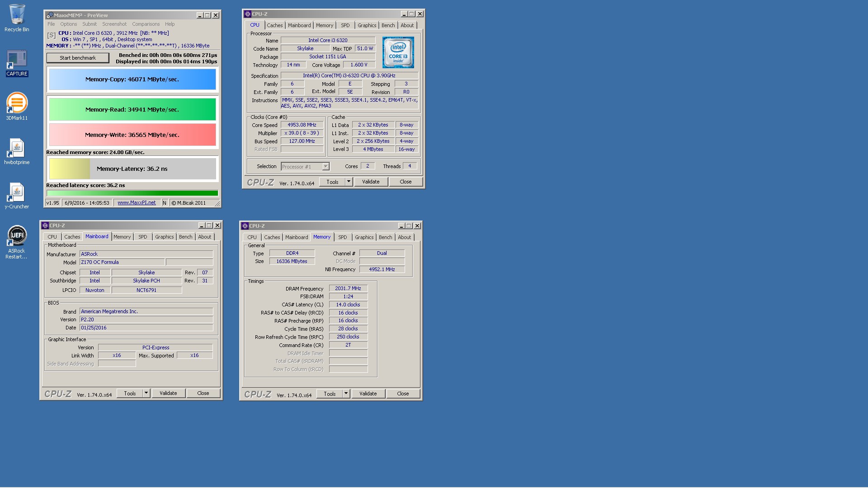Click Validate in Mainboard CPU-Z window
The width and height of the screenshot is (868, 488).
168,393
